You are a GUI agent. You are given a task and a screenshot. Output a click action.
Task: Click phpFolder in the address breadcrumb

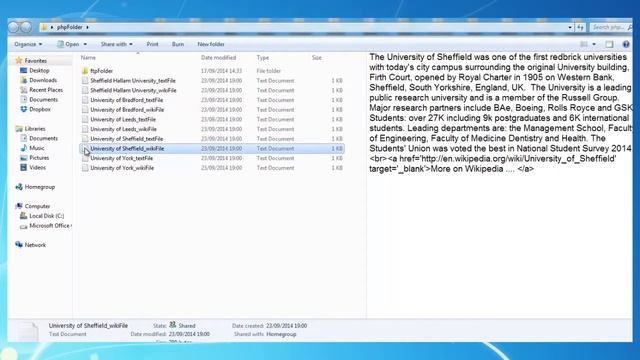69,27
